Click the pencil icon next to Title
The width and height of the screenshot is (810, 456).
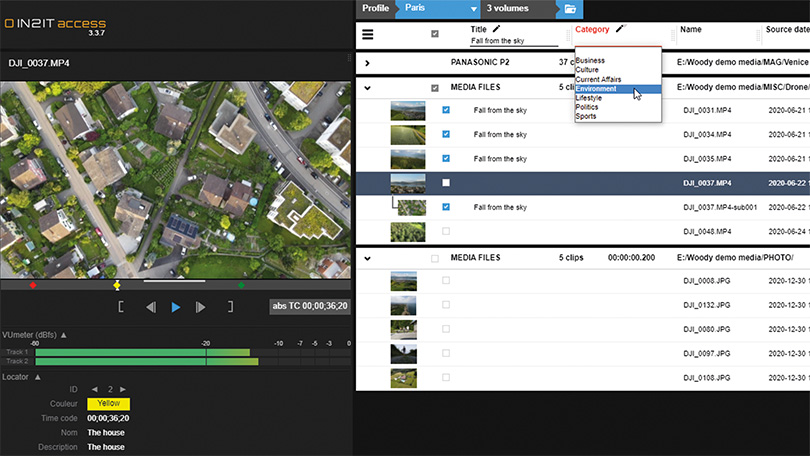click(496, 30)
